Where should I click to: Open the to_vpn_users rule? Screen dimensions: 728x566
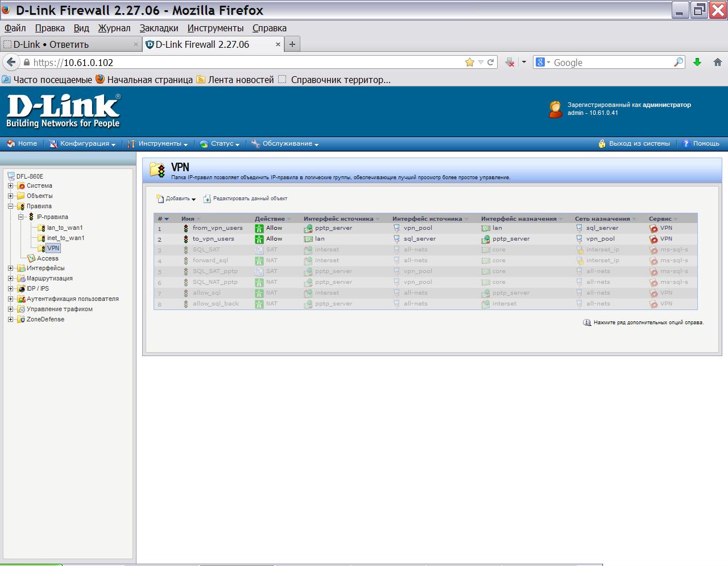pyautogui.click(x=213, y=239)
